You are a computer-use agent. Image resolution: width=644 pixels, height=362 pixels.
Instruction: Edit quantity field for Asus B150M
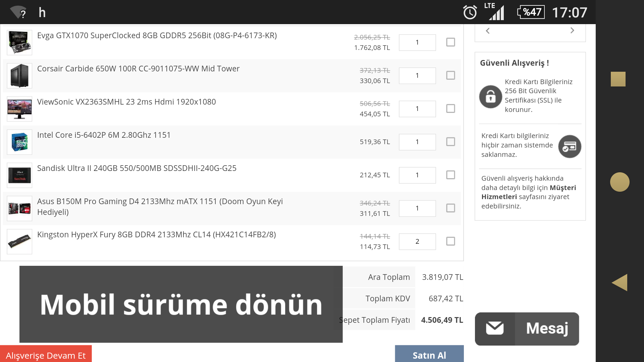coord(417,208)
